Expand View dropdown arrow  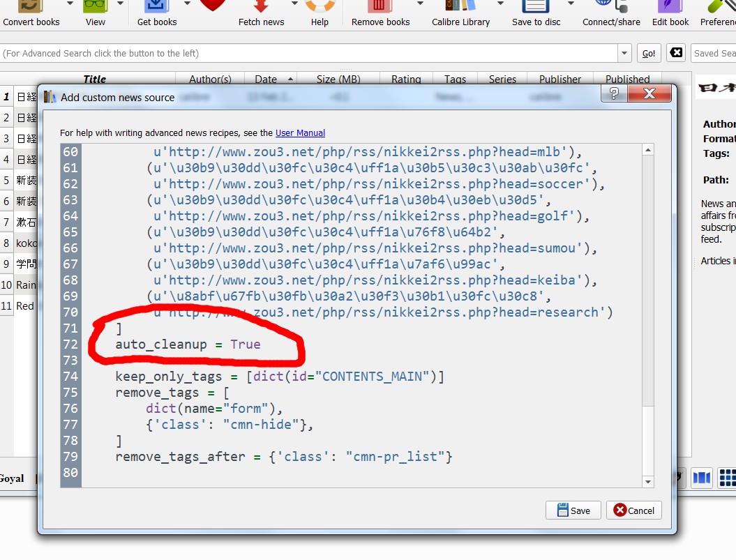click(120, 3)
